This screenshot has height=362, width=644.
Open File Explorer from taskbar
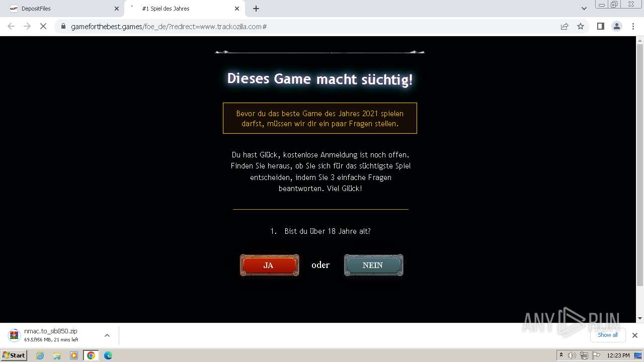57,355
